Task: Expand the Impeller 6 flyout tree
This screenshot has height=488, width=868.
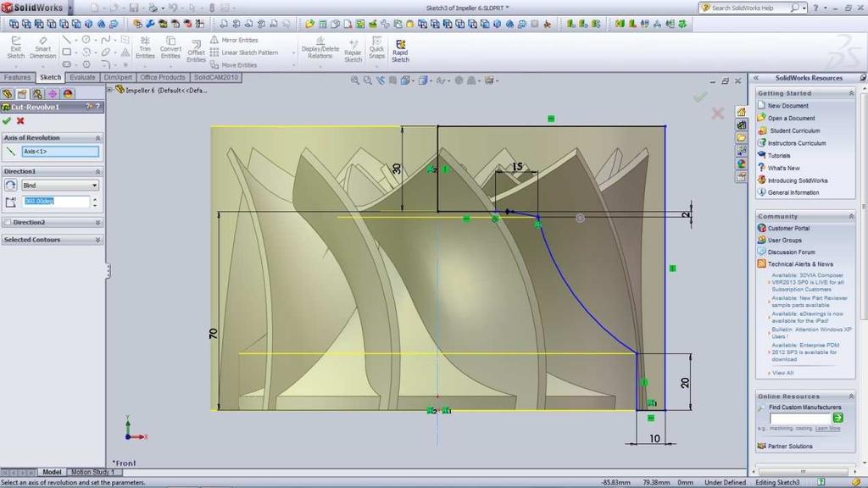Action: [x=109, y=90]
